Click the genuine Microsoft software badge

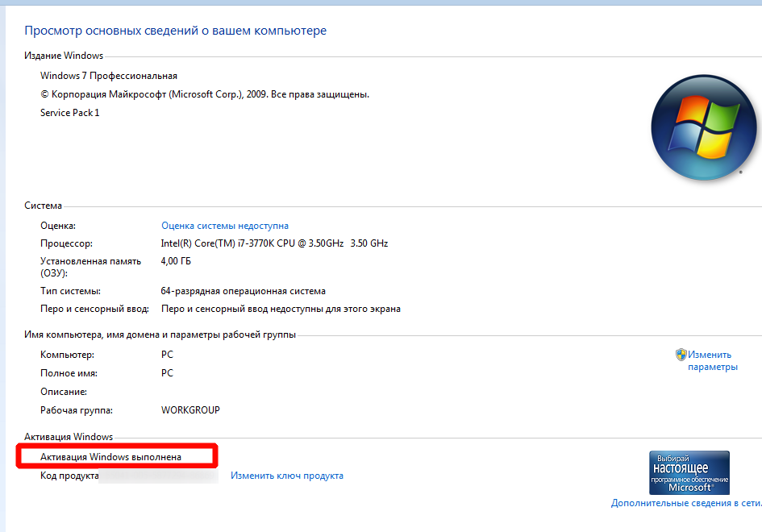click(689, 472)
